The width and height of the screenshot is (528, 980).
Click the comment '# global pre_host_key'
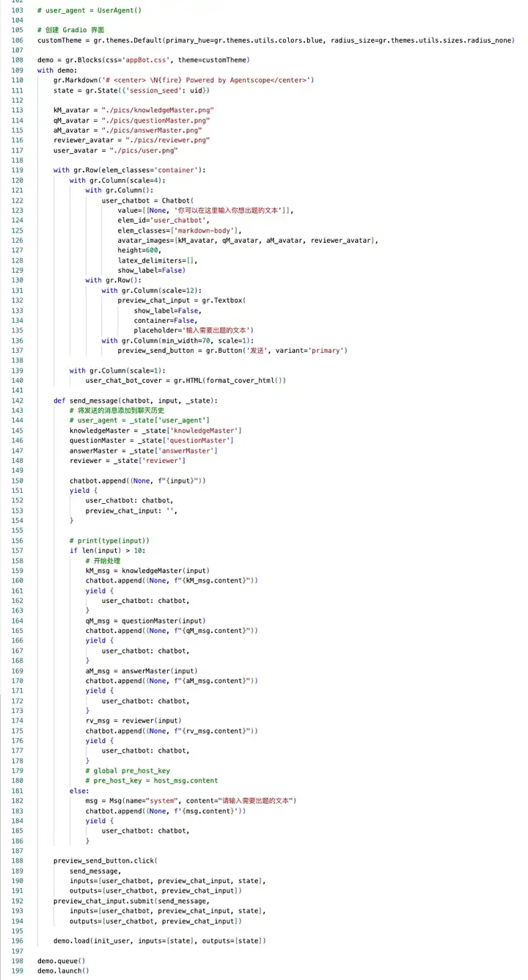(128, 770)
